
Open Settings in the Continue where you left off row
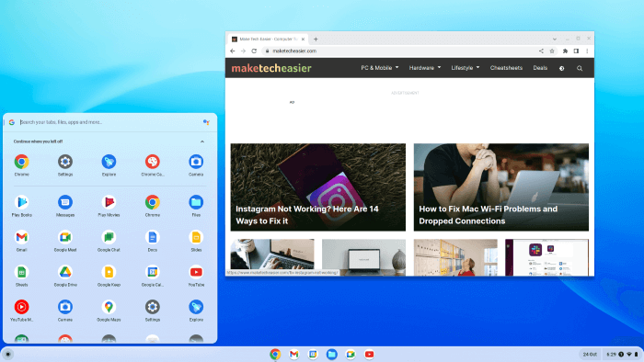point(65,162)
